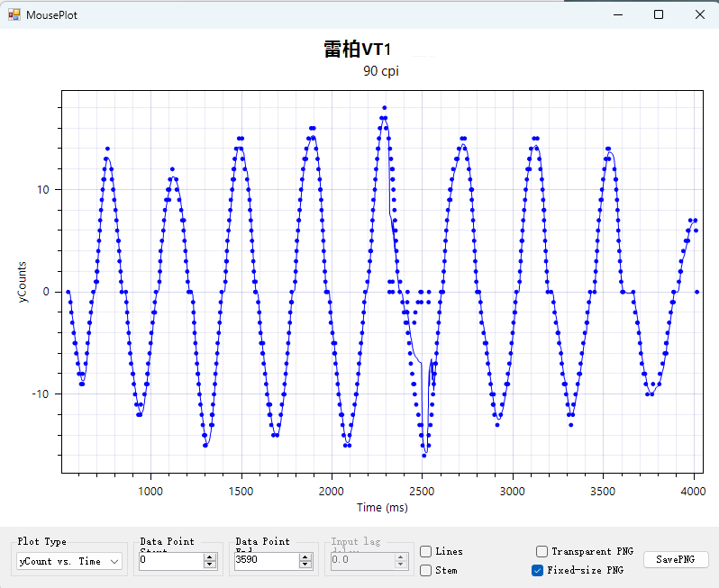
Task: Maximize the MousePlot window
Action: tap(659, 14)
